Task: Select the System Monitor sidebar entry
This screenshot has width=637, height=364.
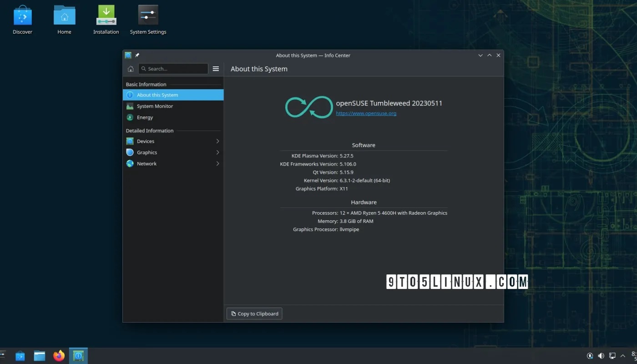Action: pos(156,106)
